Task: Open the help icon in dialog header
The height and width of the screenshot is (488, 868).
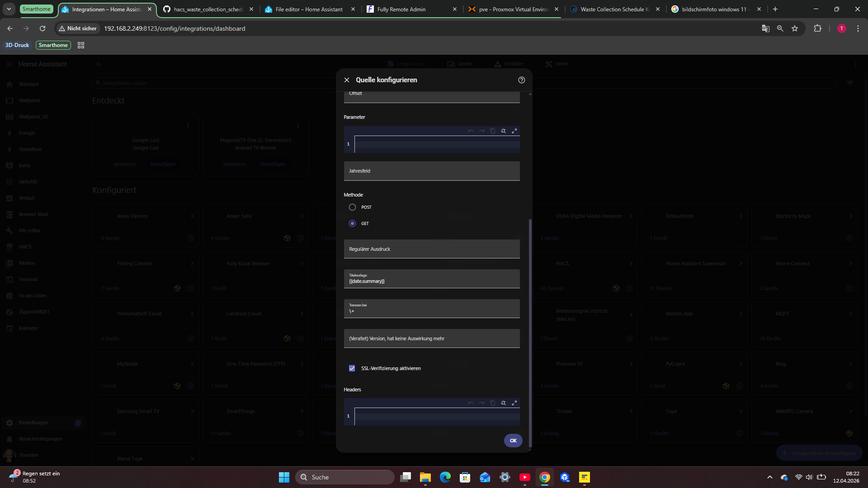Action: [522, 80]
